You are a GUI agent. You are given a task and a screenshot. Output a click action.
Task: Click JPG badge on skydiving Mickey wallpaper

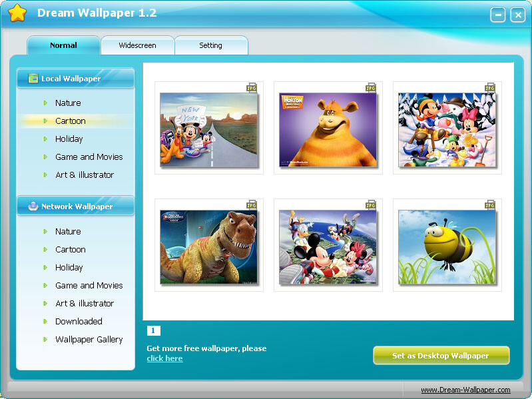point(371,205)
